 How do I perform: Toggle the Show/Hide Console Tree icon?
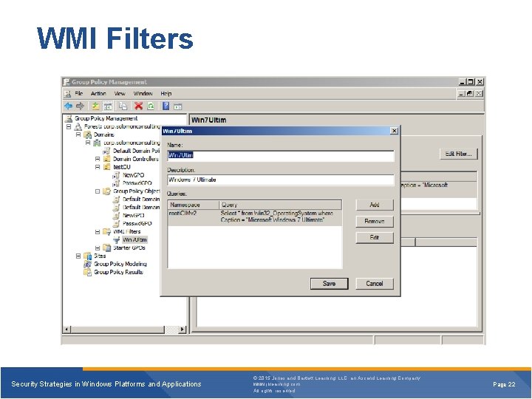(108, 106)
